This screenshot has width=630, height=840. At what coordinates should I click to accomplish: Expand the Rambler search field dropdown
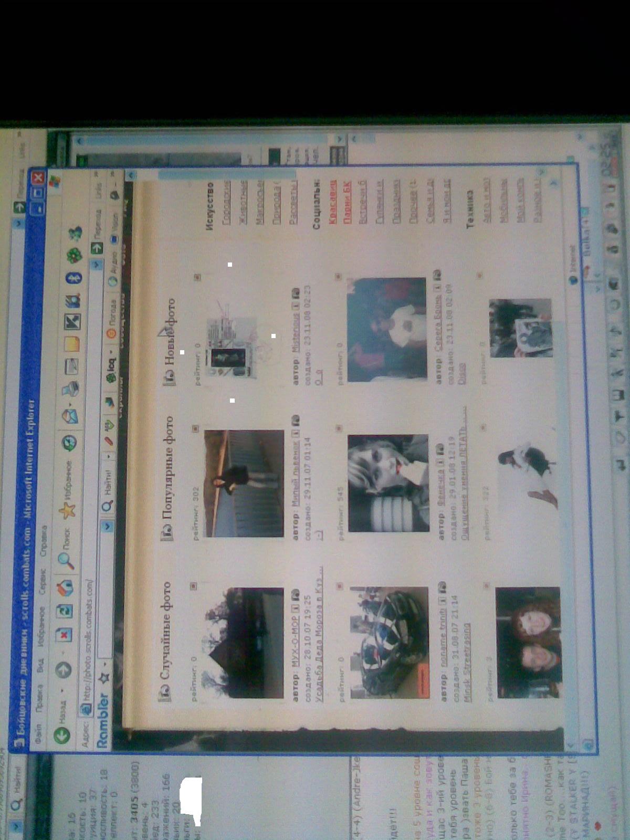tap(108, 526)
